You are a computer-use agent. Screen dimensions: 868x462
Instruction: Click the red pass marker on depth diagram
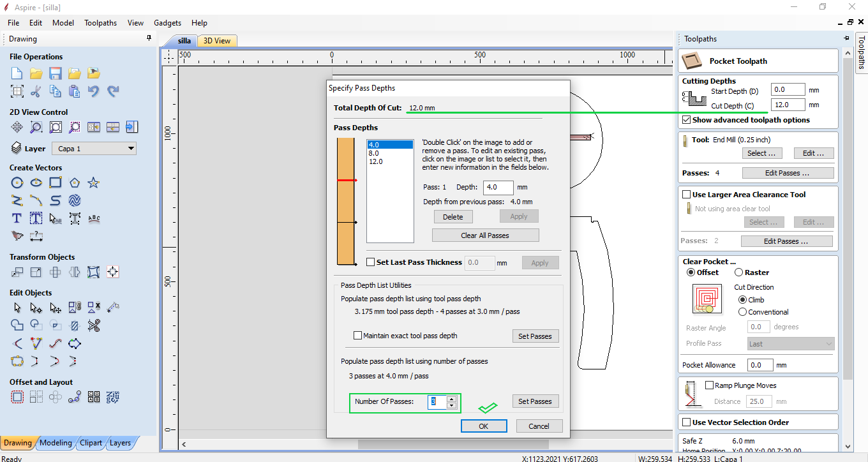(x=347, y=181)
